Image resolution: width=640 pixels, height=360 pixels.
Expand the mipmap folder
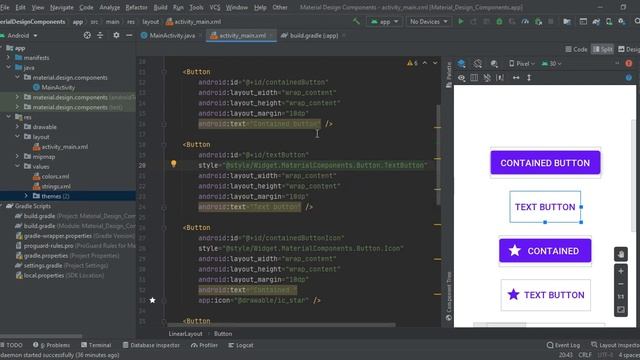(17, 156)
